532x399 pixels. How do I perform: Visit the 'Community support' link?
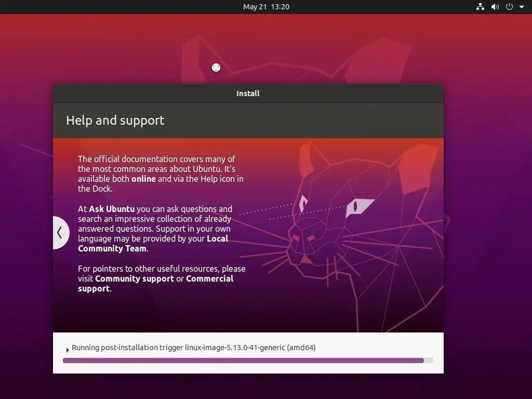[x=135, y=278]
